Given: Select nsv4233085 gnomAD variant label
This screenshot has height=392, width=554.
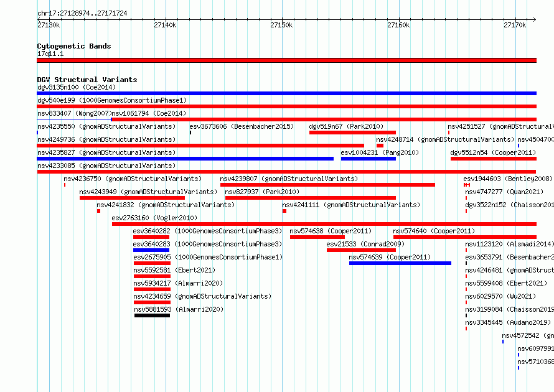Looking at the screenshot, I should point(106,166).
